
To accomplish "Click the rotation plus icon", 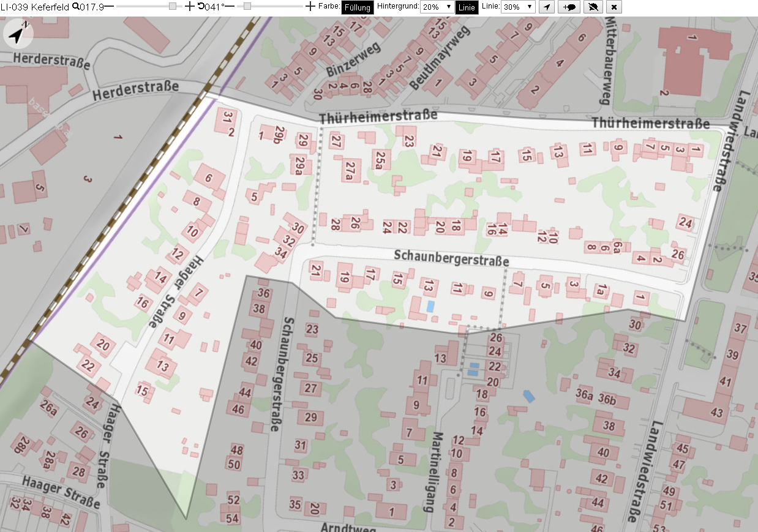I will click(x=310, y=7).
